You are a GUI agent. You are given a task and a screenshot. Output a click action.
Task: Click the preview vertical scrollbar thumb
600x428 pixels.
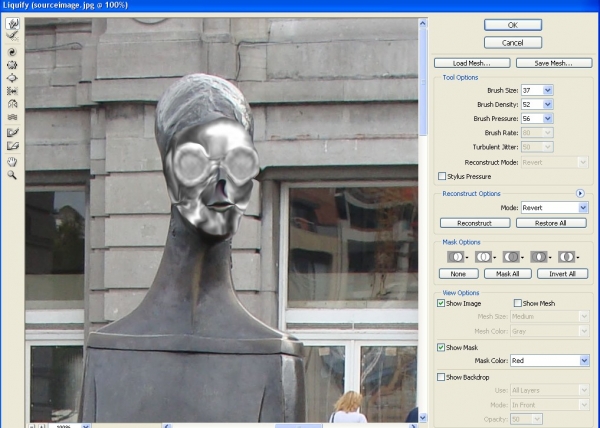tap(423, 82)
